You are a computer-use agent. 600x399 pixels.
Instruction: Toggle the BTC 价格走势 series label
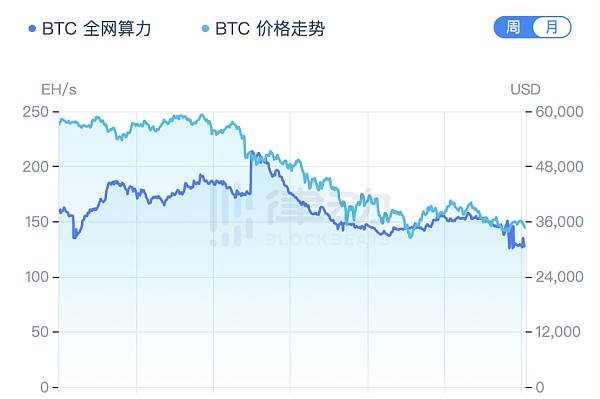(270, 29)
